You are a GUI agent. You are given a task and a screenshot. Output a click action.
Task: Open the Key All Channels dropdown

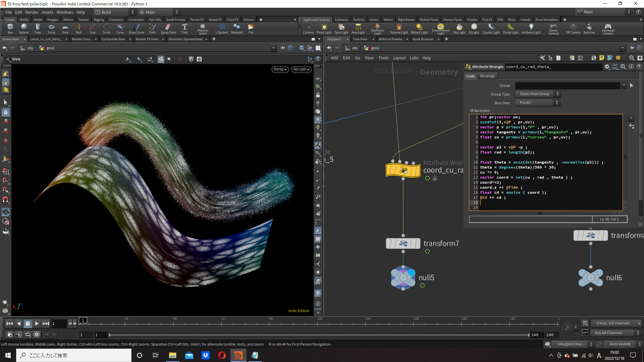616,333
